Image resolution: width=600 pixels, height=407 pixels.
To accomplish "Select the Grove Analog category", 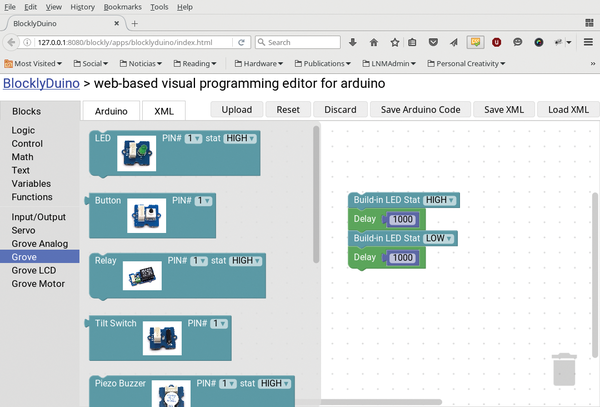I will 39,244.
